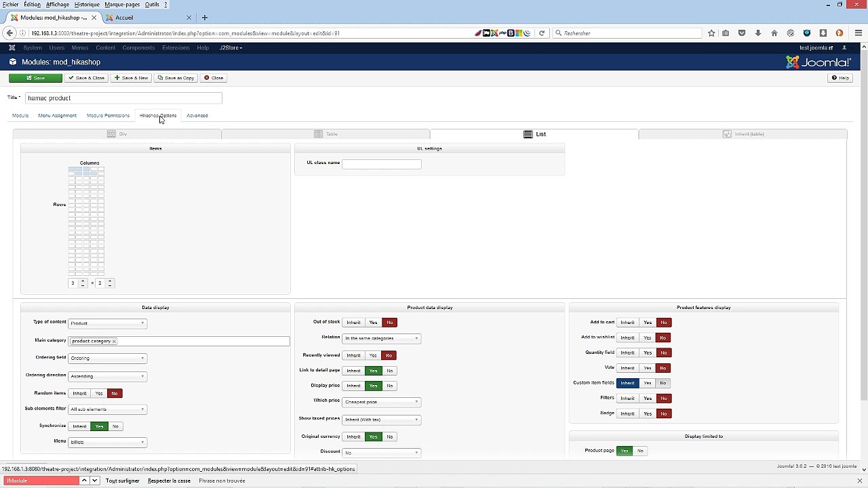868x488 pixels.
Task: Save the page to Pocket icon
Action: click(x=742, y=33)
